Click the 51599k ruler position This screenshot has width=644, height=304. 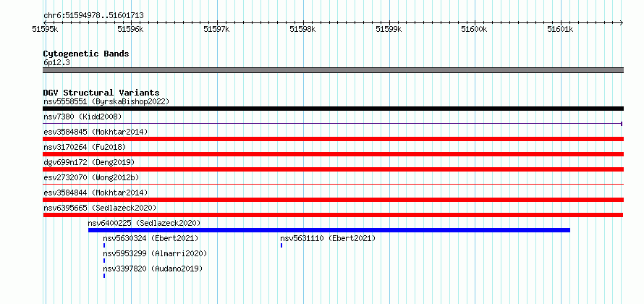[389, 29]
